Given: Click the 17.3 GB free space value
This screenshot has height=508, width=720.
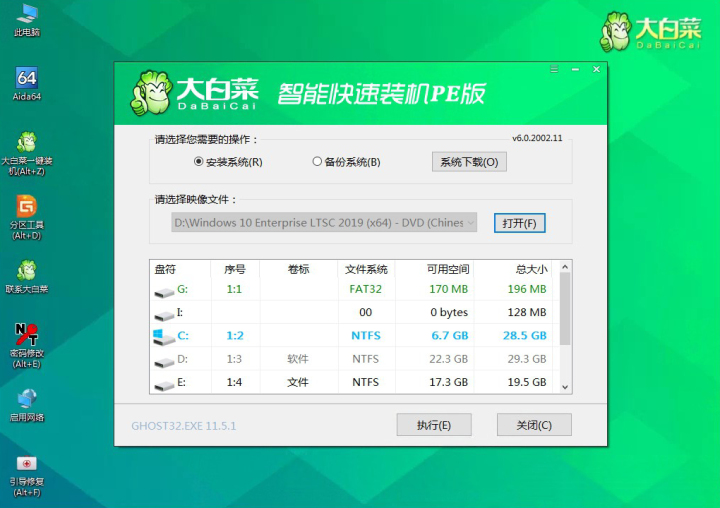Looking at the screenshot, I should tap(448, 382).
